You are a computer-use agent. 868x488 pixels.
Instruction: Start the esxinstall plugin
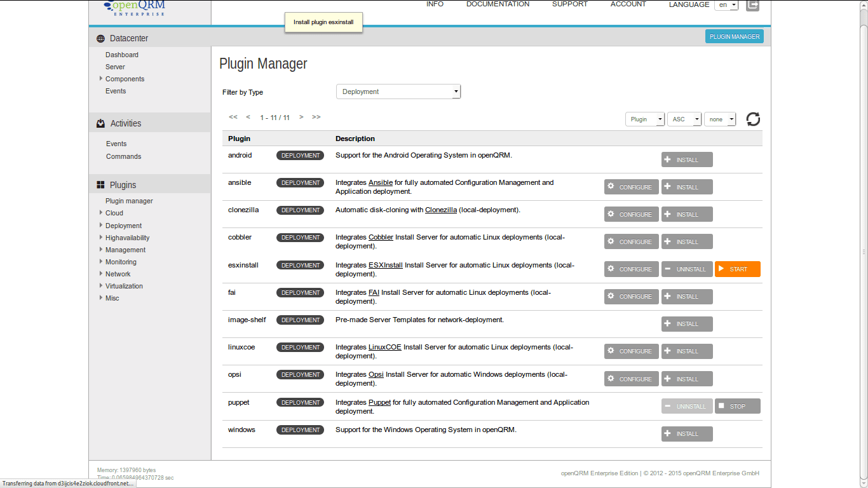738,269
